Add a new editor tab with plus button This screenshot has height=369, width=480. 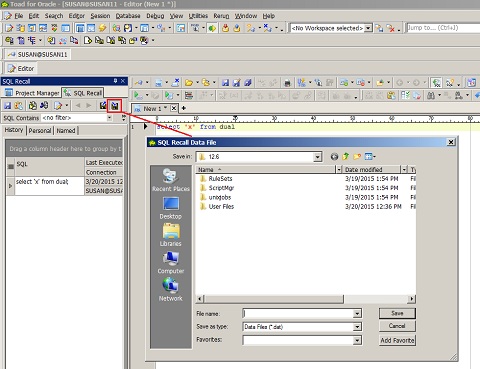[x=183, y=108]
